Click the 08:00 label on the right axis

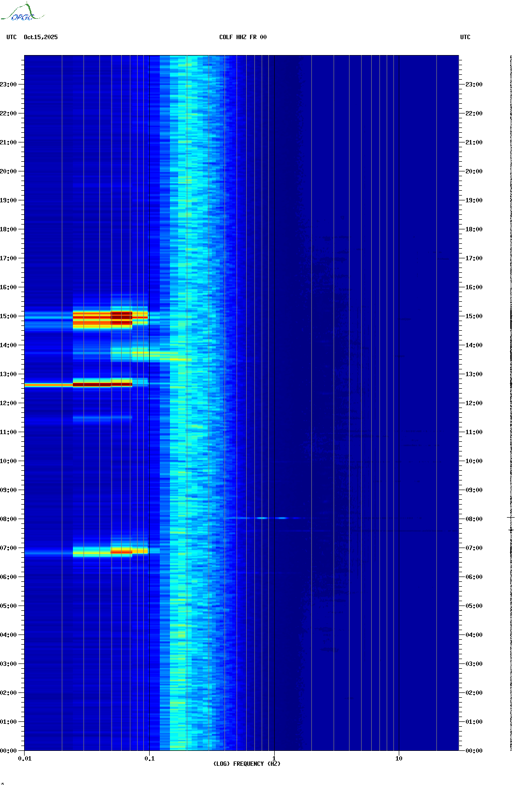click(474, 519)
